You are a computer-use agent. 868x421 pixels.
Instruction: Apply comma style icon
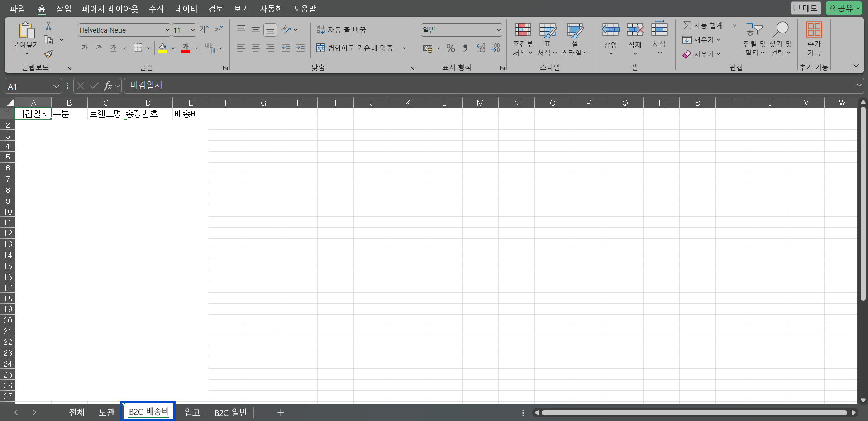(x=465, y=48)
